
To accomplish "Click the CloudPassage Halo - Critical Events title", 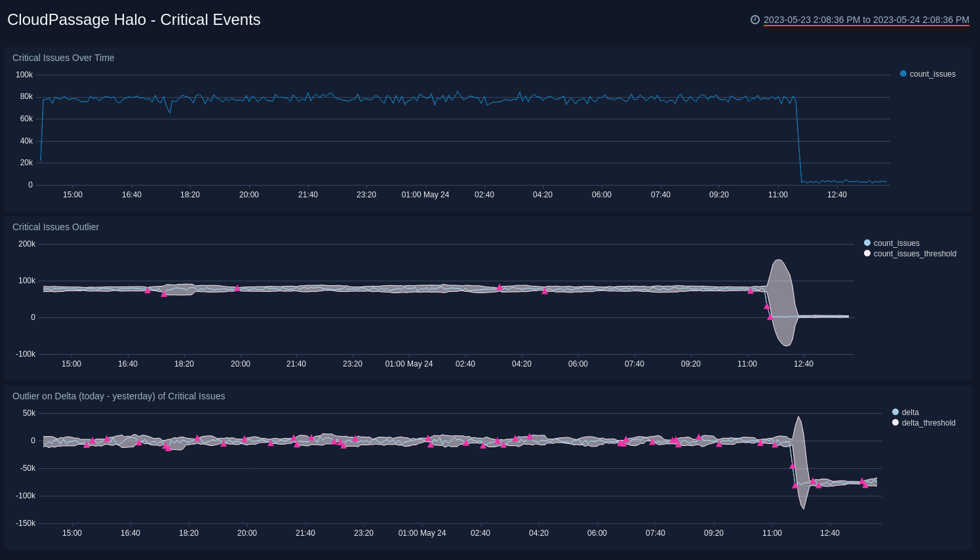I will [133, 20].
